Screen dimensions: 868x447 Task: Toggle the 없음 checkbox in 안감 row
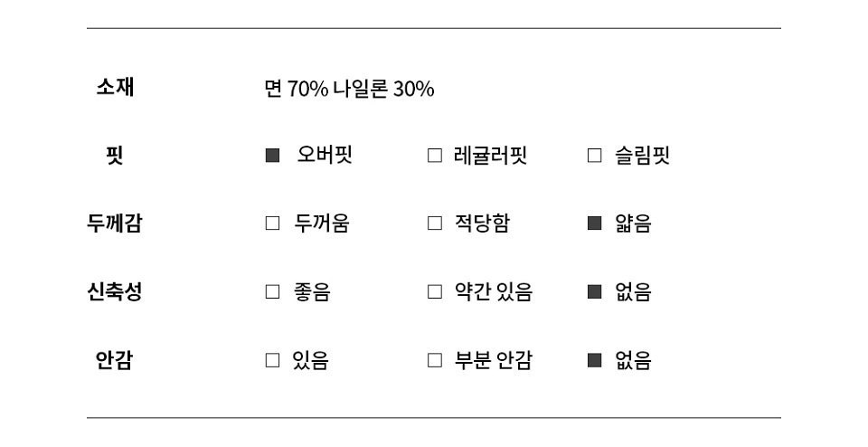(x=594, y=361)
